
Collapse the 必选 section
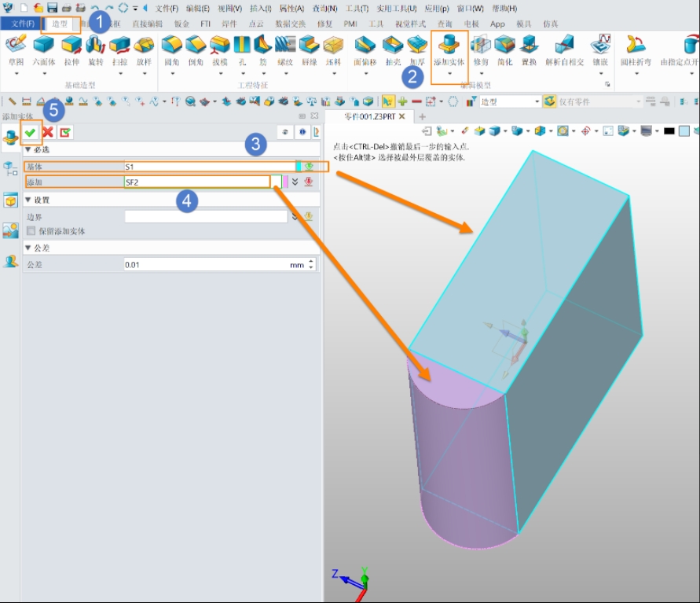(x=28, y=149)
